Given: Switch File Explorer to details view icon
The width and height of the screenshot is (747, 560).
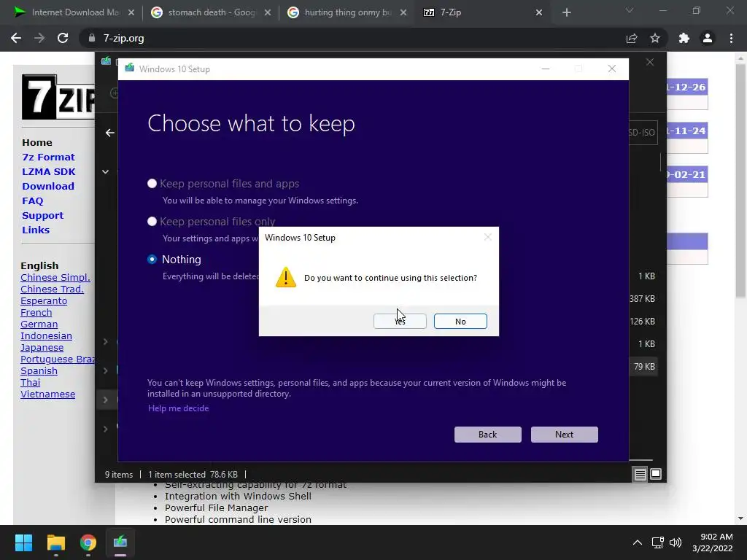Looking at the screenshot, I should click(640, 474).
